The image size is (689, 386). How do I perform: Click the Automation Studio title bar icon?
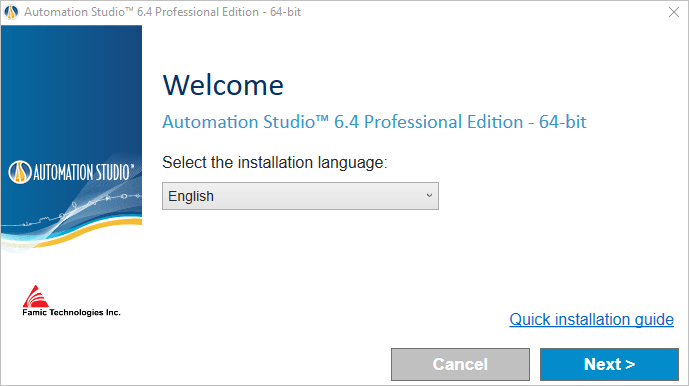[x=11, y=12]
